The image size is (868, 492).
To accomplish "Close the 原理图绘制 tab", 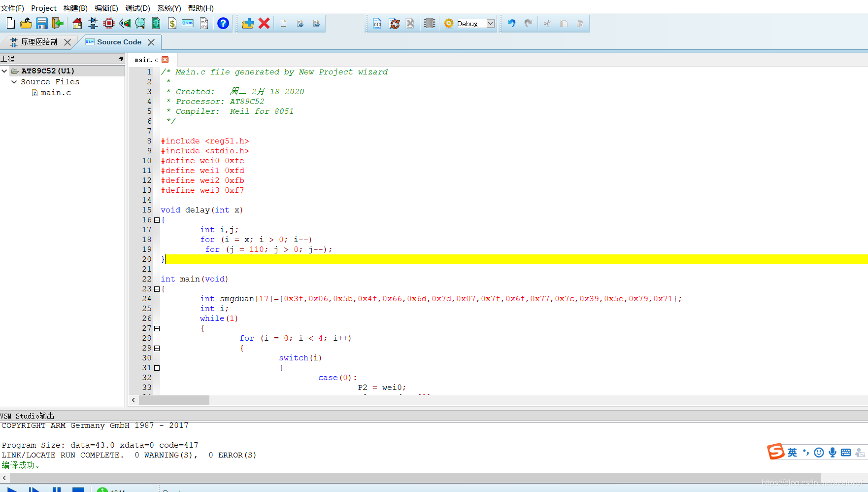I will coord(67,42).
